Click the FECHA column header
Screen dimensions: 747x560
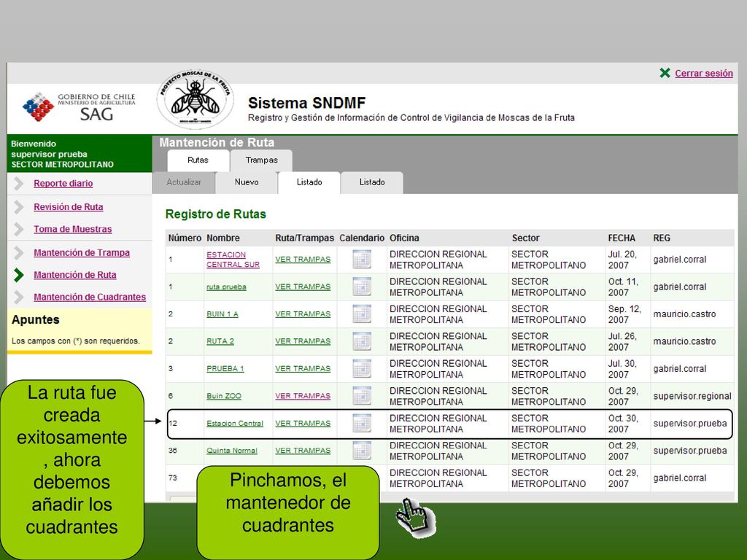(x=622, y=238)
